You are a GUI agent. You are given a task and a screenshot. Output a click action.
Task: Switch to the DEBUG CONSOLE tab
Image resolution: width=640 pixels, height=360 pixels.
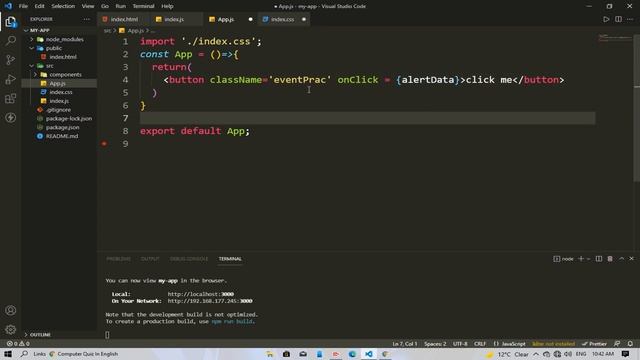point(189,259)
